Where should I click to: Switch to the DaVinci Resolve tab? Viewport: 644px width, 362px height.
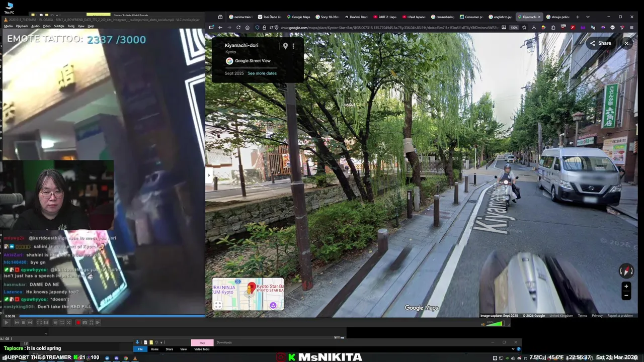point(356,17)
